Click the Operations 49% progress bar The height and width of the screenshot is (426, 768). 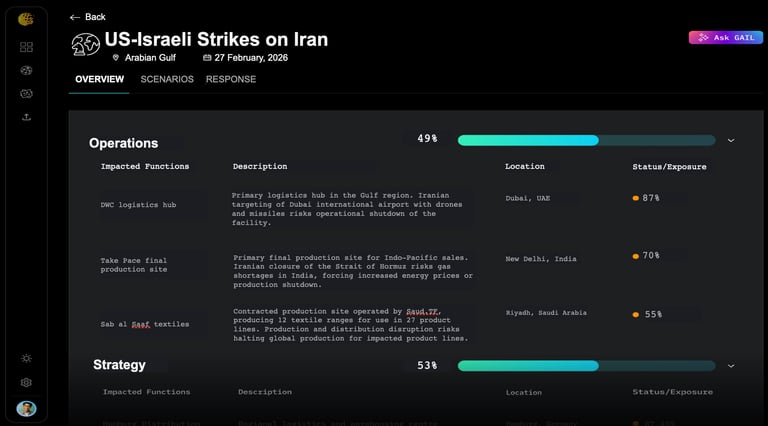(586, 140)
